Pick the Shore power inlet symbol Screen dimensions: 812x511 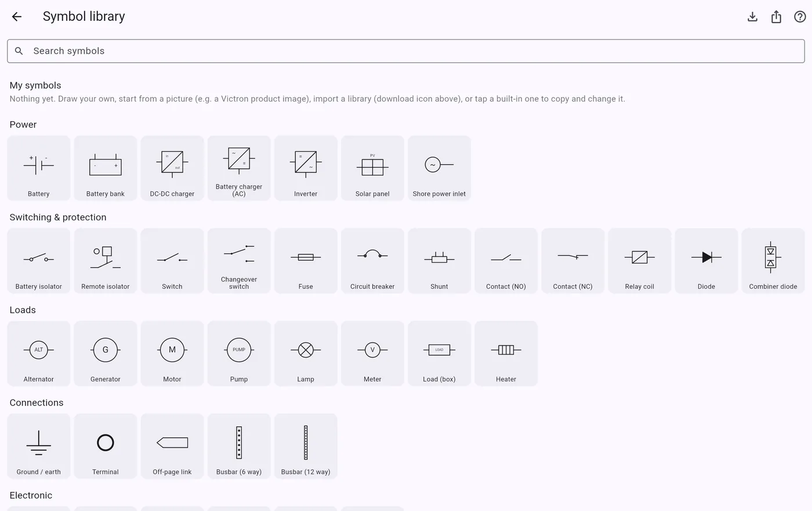point(439,168)
